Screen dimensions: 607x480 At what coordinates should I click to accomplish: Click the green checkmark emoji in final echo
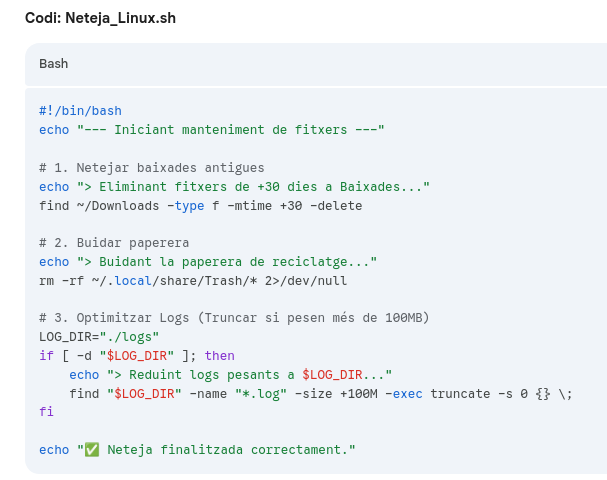tap(92, 450)
